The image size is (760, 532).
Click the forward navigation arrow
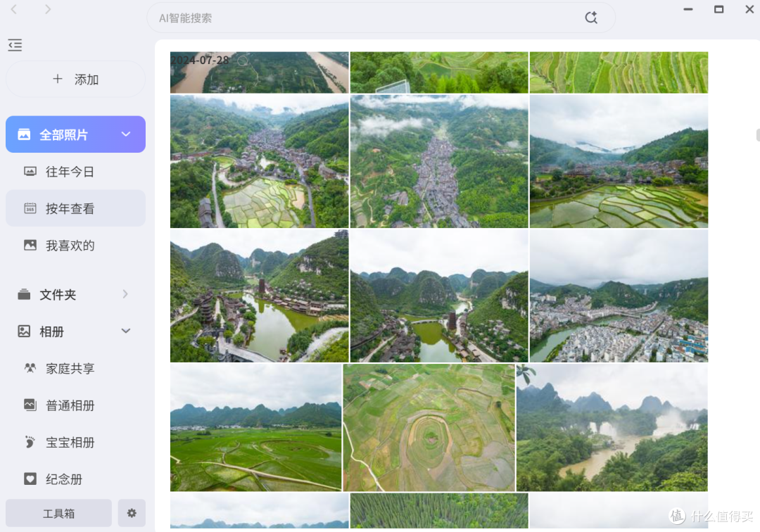pyautogui.click(x=48, y=9)
